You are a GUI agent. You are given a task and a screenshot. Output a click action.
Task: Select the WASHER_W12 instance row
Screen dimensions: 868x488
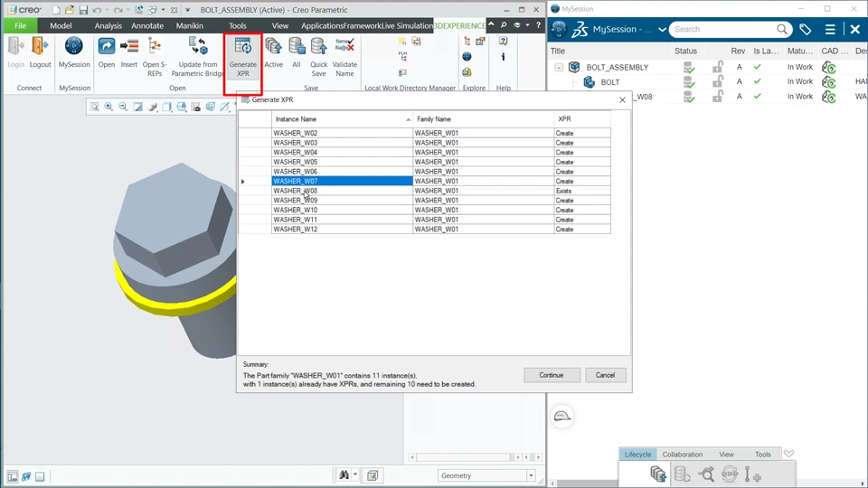(x=342, y=229)
